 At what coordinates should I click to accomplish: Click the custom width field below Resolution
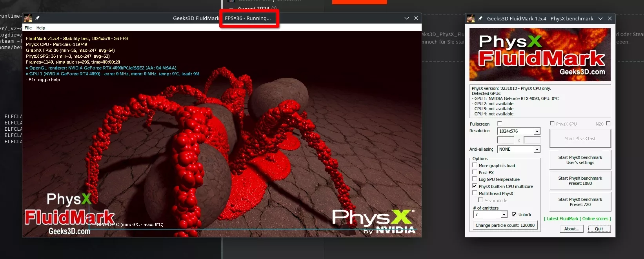coord(506,140)
